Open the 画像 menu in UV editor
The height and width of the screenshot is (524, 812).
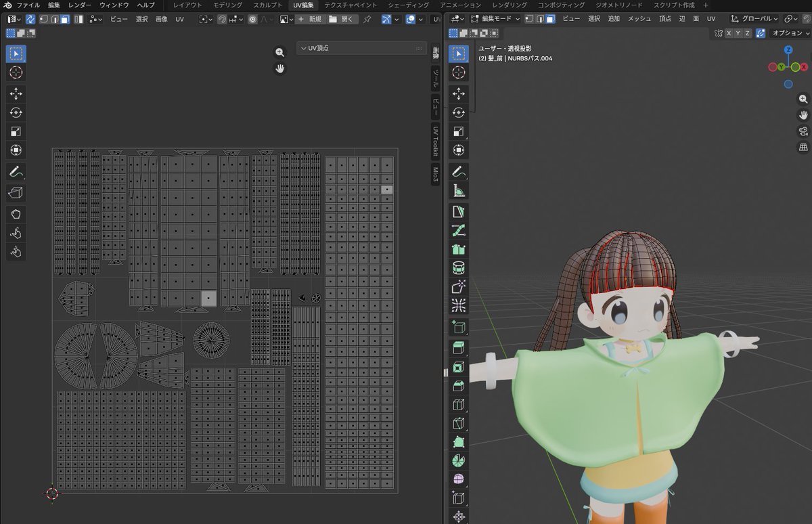[162, 19]
